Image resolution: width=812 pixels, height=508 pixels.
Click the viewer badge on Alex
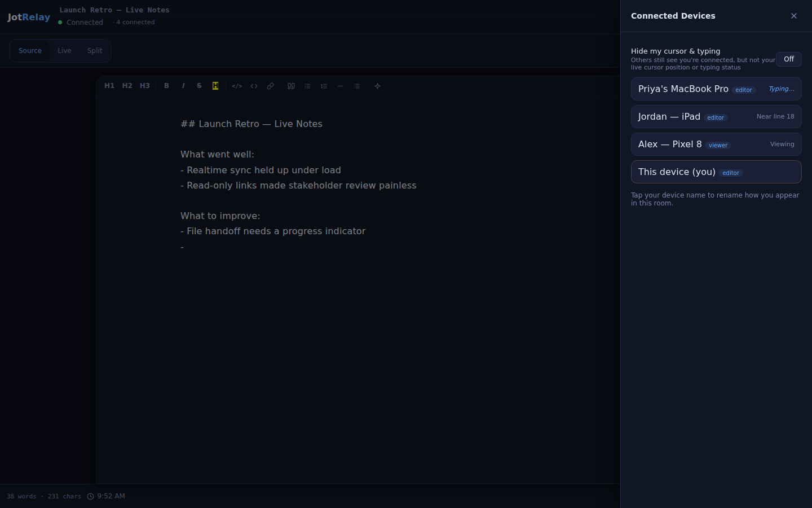(x=718, y=145)
